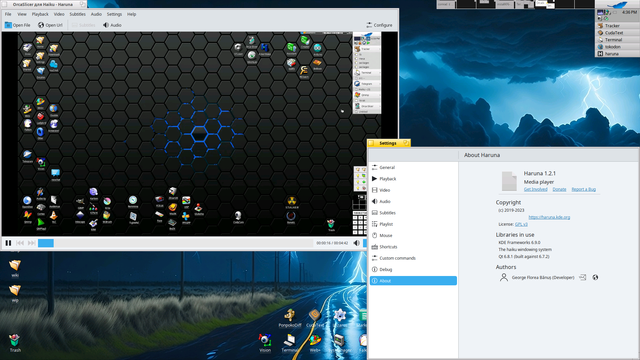Screen dimensions: 640x360
Task: Click the Open File toolbar button
Action: pos(18,25)
